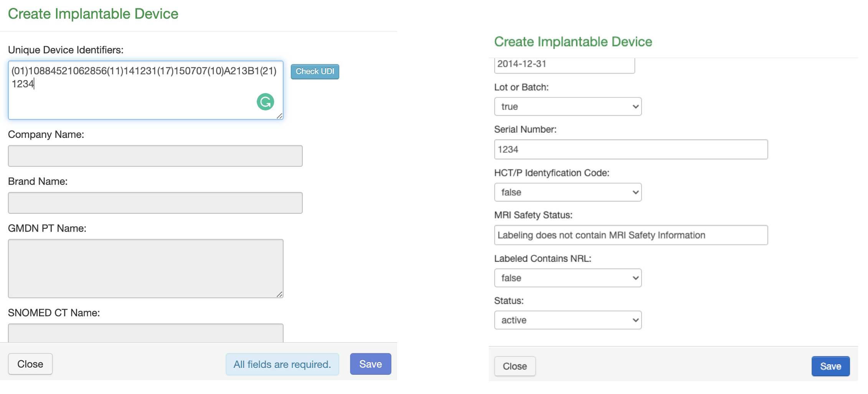This screenshot has width=868, height=394.
Task: Click the Serial Number field showing 1234
Action: 630,149
